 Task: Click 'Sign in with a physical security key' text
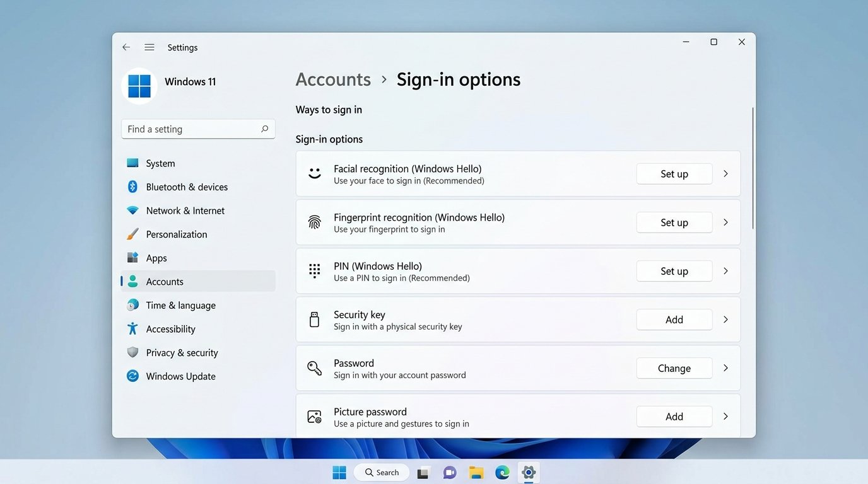point(398,326)
